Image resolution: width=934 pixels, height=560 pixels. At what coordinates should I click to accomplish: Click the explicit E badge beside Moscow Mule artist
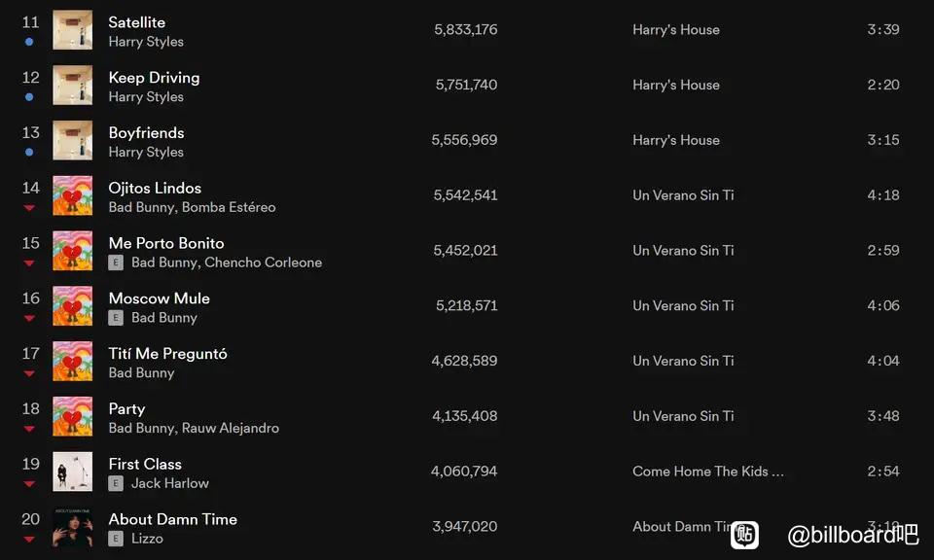click(x=116, y=318)
